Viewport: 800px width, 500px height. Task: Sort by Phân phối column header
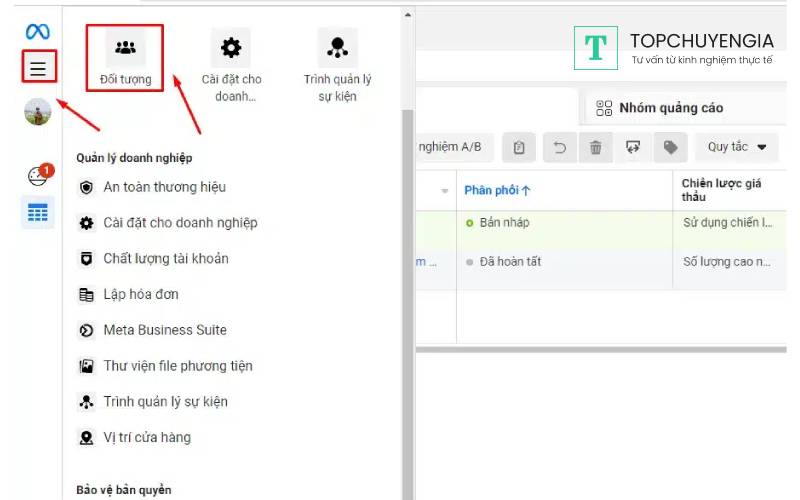[x=497, y=190]
